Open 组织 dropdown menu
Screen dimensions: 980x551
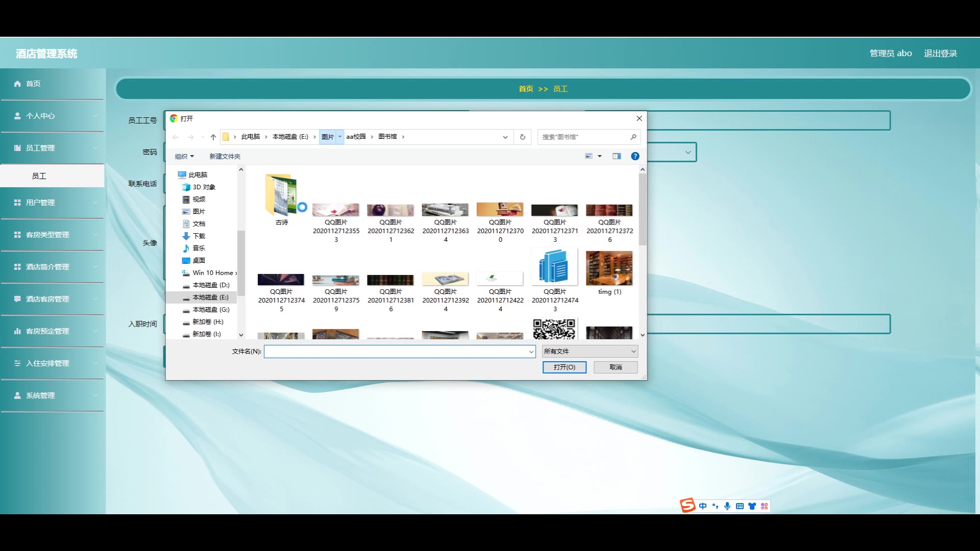pyautogui.click(x=184, y=157)
